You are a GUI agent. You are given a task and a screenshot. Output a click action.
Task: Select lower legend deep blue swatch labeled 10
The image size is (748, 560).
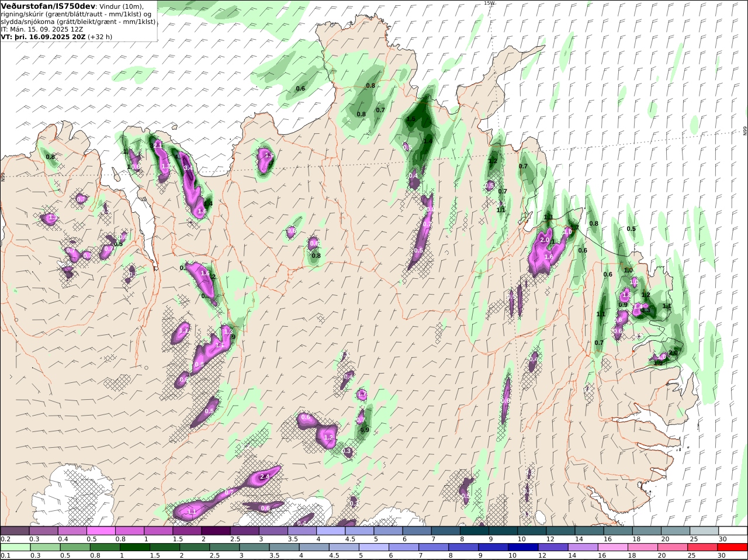pos(523,547)
